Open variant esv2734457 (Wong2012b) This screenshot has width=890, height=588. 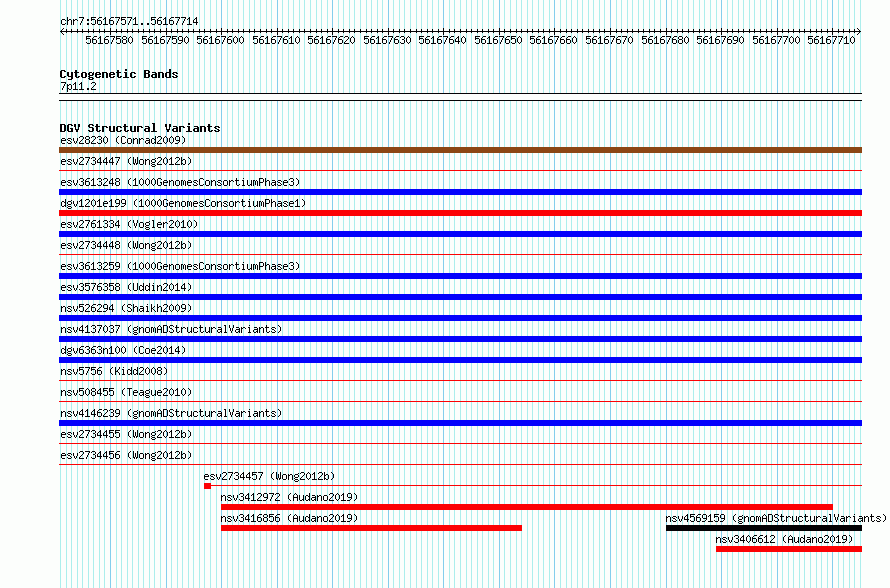click(x=269, y=476)
